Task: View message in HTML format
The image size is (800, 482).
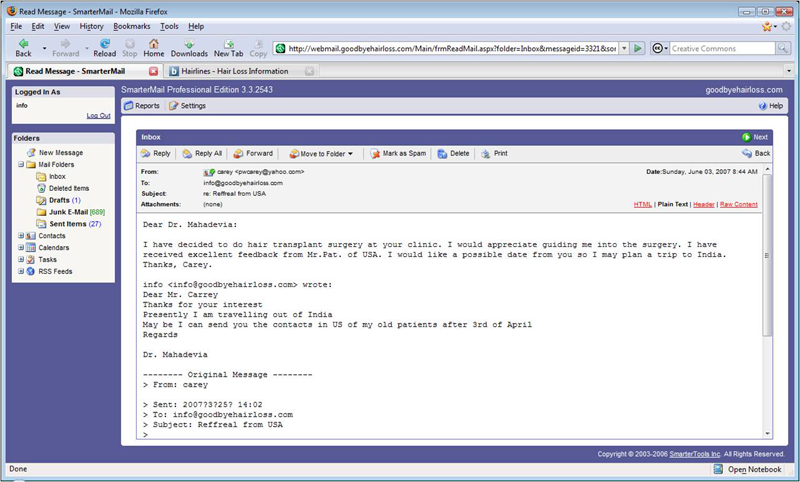Action: 642,204
